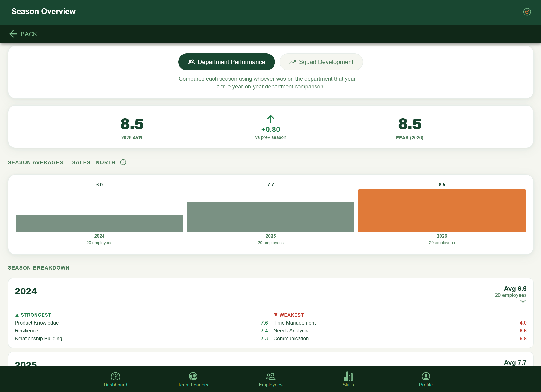The height and width of the screenshot is (392, 541).
Task: Click Avg 6.9 in 2024 card
Action: click(515, 289)
